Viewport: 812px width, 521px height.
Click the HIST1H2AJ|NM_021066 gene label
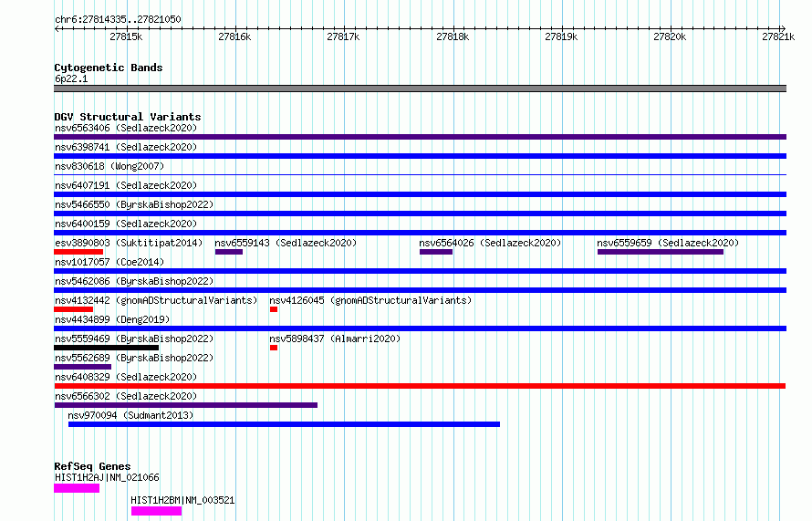point(107,477)
